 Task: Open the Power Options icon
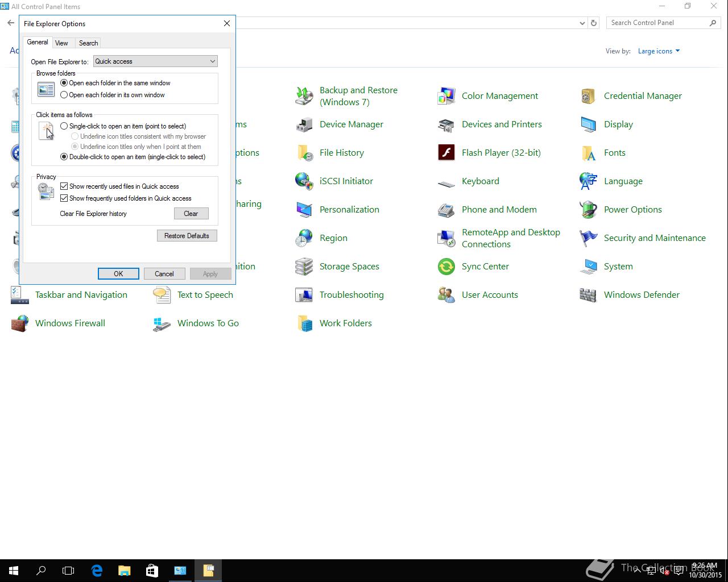pos(589,210)
